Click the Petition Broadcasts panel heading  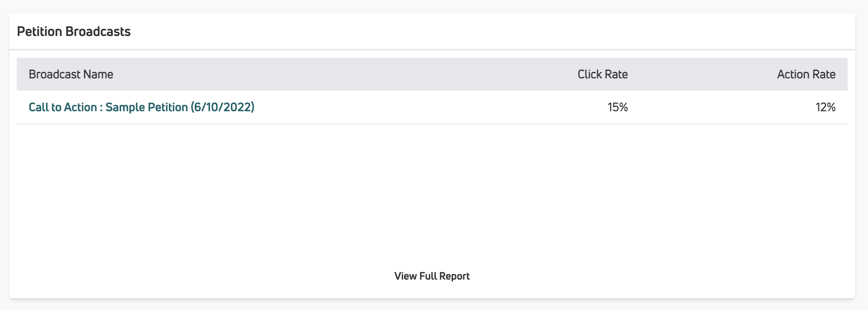[74, 32]
